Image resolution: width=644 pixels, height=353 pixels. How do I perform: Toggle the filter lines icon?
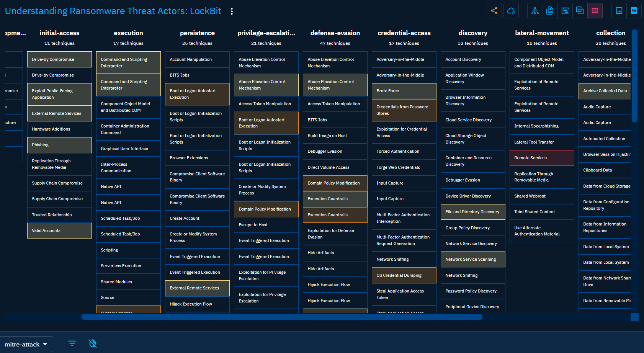[72, 343]
